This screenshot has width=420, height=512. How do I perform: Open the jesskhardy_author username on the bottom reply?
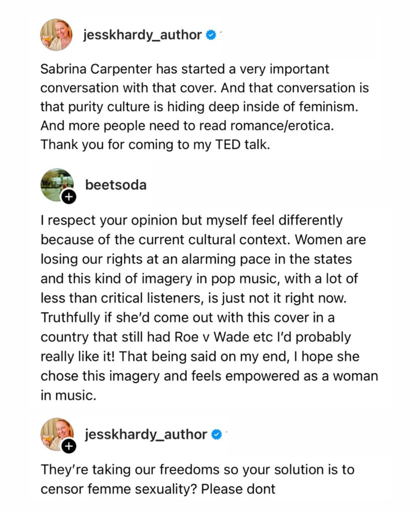click(146, 434)
